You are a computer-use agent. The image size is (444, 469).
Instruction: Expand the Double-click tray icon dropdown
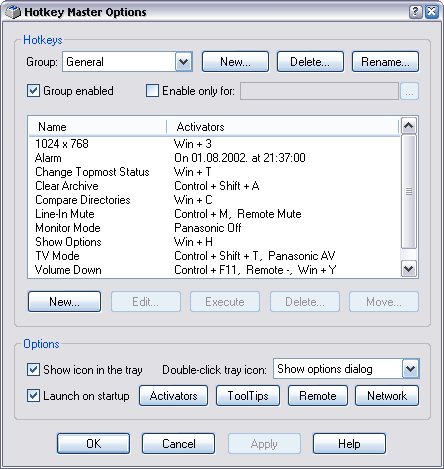(x=410, y=369)
